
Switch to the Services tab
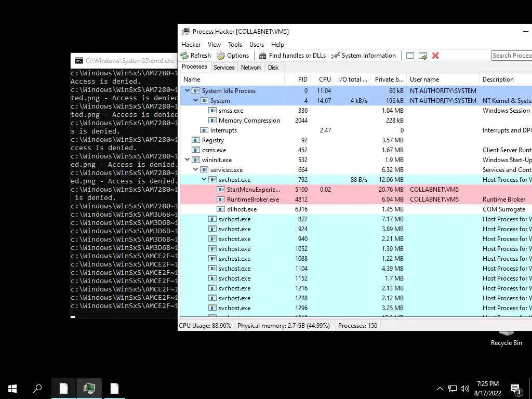[224, 68]
